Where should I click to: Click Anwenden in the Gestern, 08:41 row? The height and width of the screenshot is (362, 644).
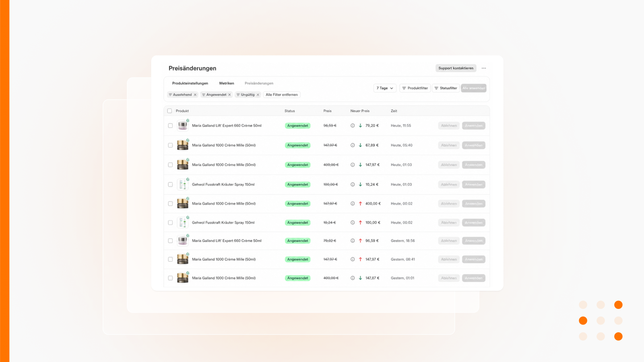pyautogui.click(x=474, y=259)
